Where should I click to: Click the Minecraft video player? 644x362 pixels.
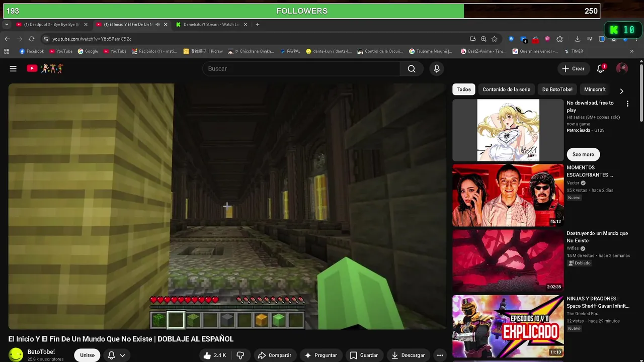tap(227, 206)
